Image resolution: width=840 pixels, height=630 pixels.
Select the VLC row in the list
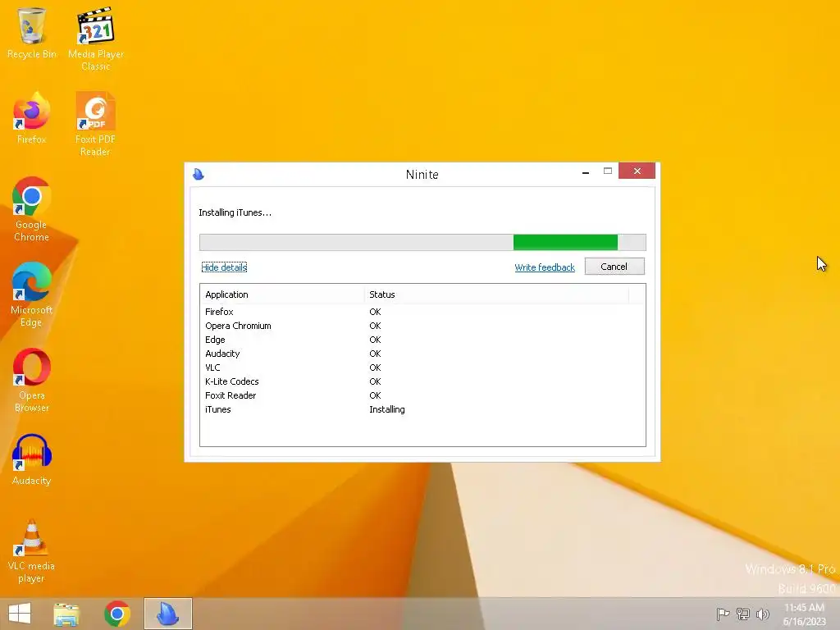coord(422,367)
